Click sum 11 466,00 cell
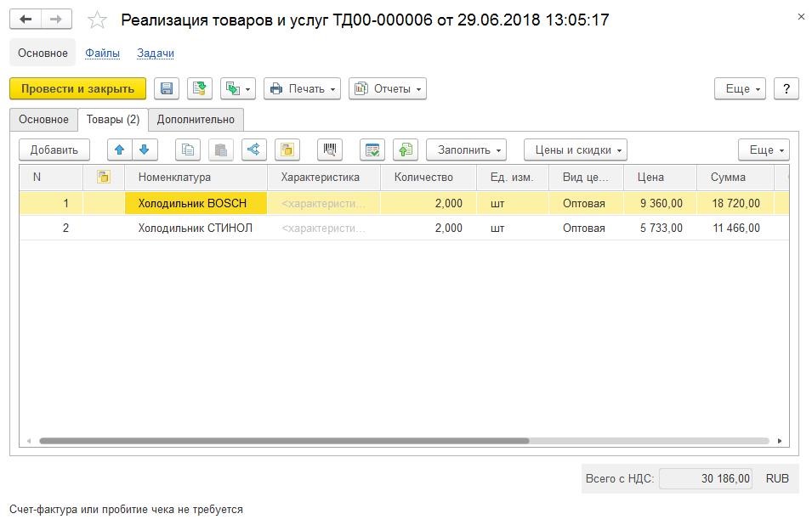 tap(735, 229)
